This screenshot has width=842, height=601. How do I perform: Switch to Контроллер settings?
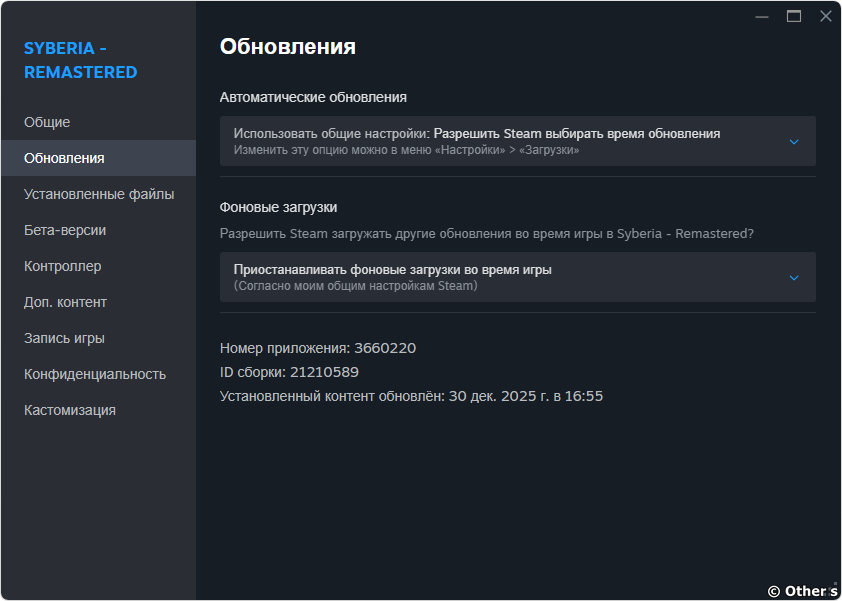point(63,266)
